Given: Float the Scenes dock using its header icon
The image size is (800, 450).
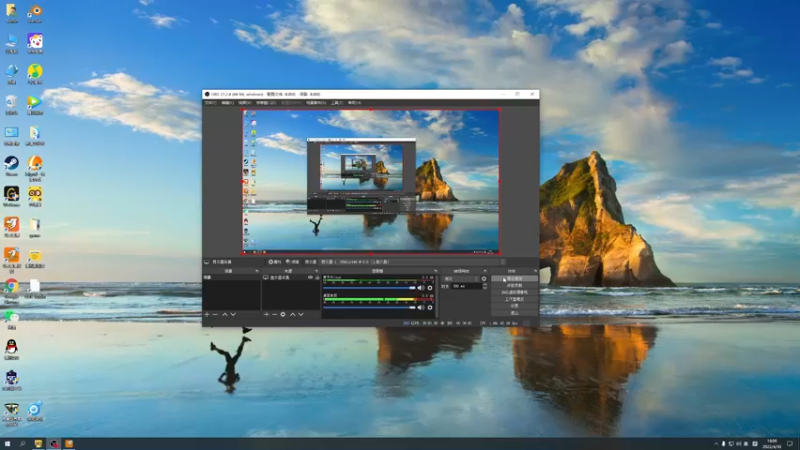Looking at the screenshot, I should point(257,271).
